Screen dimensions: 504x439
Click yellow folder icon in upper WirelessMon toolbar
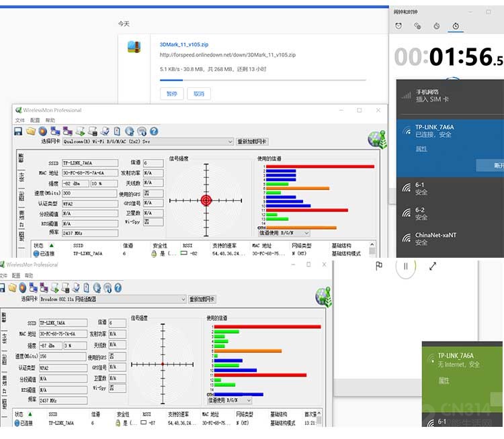point(31,131)
